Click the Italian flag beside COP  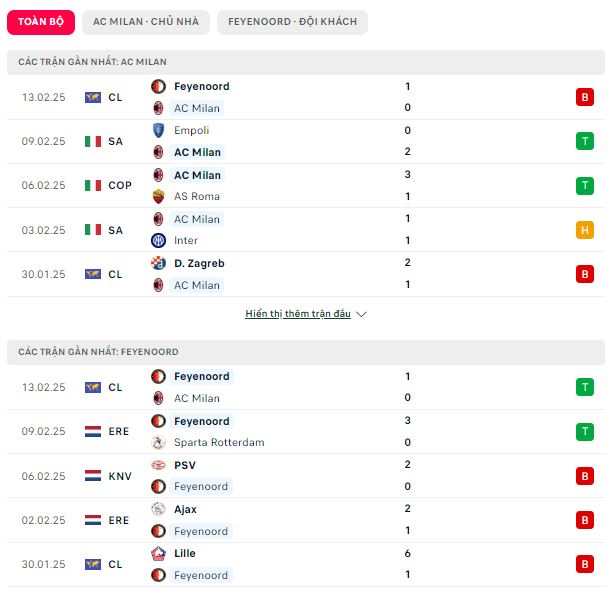point(93,185)
